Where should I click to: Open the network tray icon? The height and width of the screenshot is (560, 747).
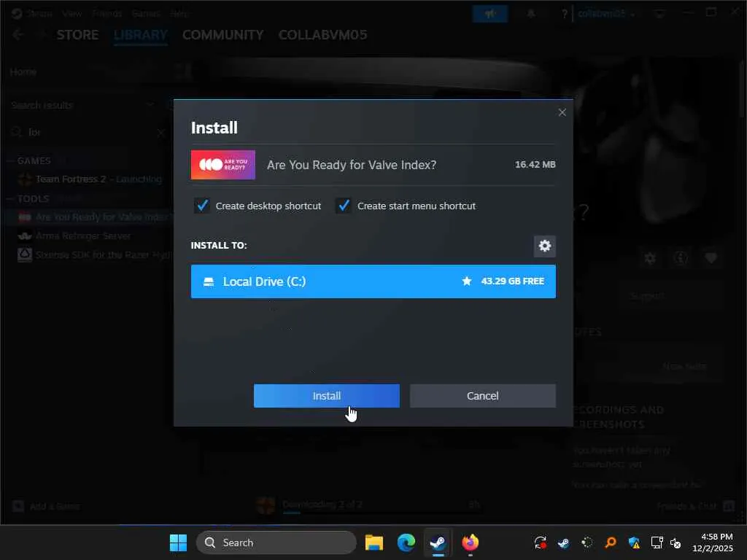(657, 542)
